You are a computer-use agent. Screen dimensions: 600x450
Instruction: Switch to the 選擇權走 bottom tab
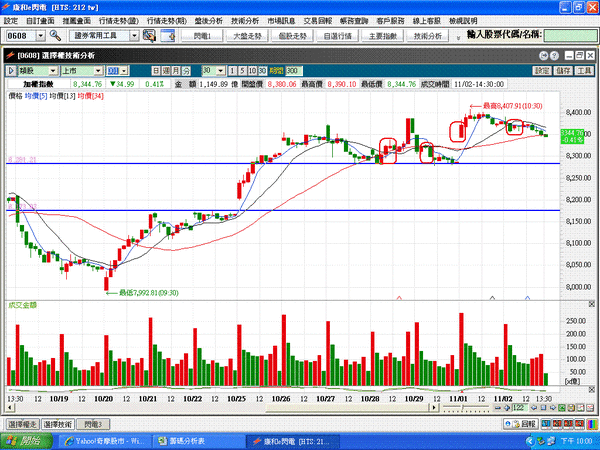pyautogui.click(x=22, y=424)
